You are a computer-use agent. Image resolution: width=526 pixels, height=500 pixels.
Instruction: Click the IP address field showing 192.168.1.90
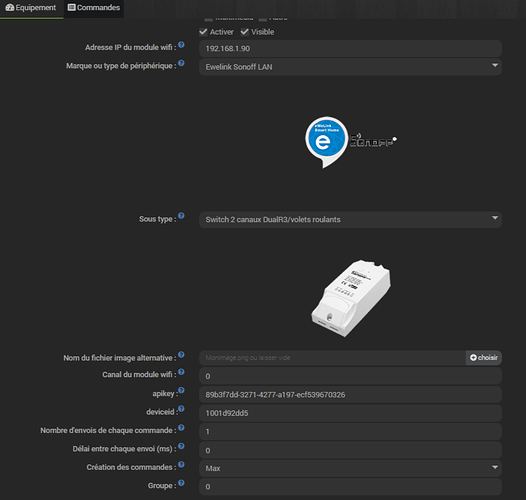(350, 49)
